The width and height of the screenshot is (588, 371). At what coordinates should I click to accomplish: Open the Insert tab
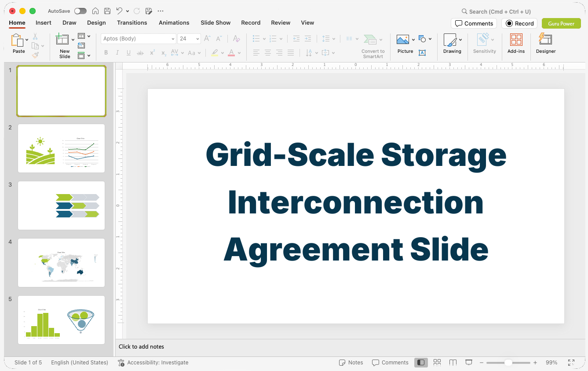click(x=44, y=22)
